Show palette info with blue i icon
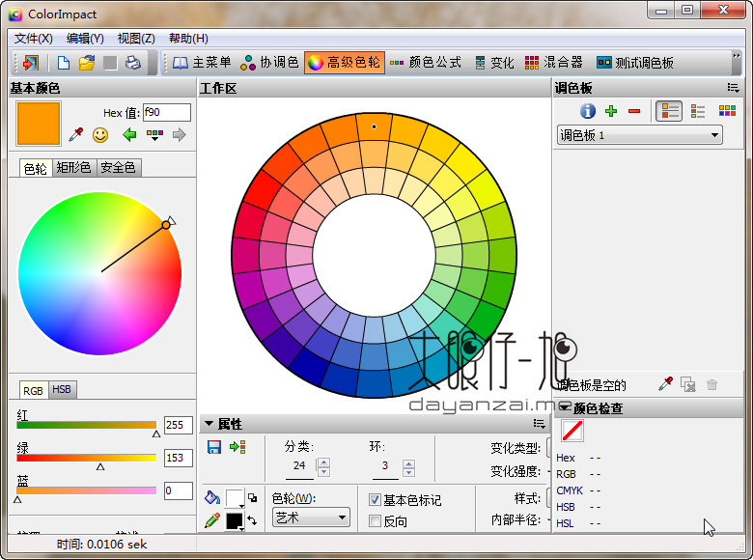Image resolution: width=753 pixels, height=560 pixels. pyautogui.click(x=587, y=111)
